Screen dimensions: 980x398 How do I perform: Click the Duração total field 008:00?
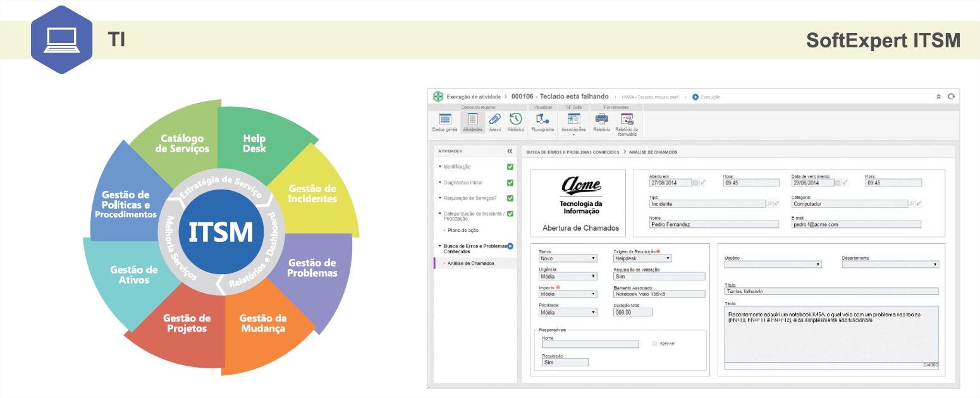[x=632, y=311]
